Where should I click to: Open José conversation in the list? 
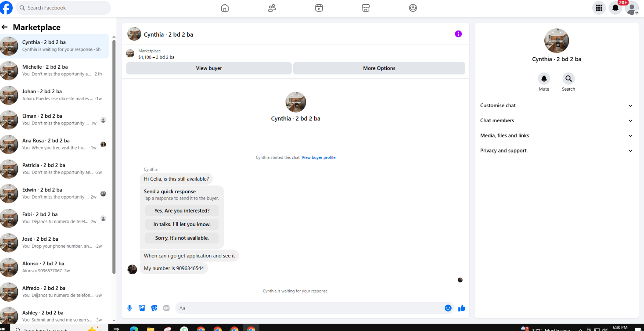(54, 243)
